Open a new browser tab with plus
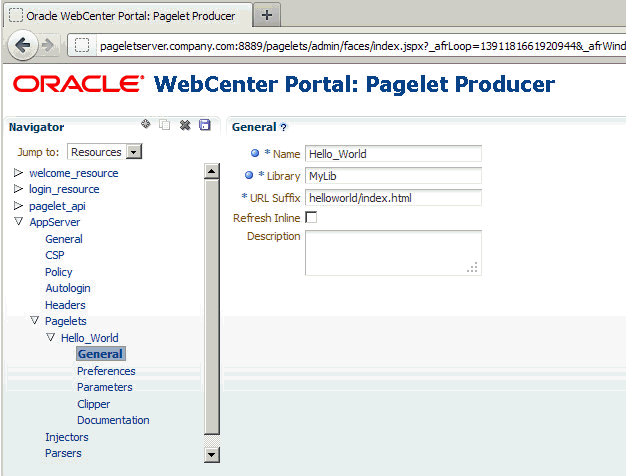Image resolution: width=626 pixels, height=476 pixels. [x=267, y=15]
